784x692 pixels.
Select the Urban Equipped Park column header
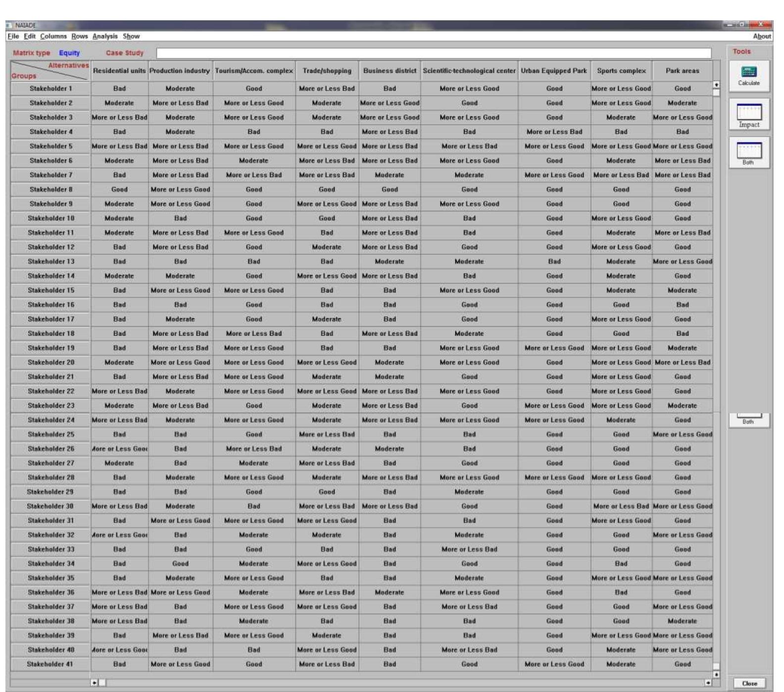pos(554,71)
